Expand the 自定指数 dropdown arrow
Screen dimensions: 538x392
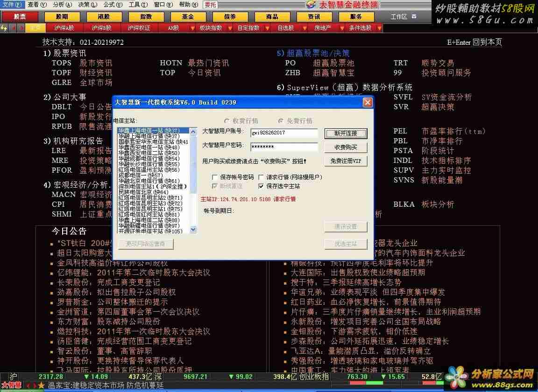tap(267, 28)
